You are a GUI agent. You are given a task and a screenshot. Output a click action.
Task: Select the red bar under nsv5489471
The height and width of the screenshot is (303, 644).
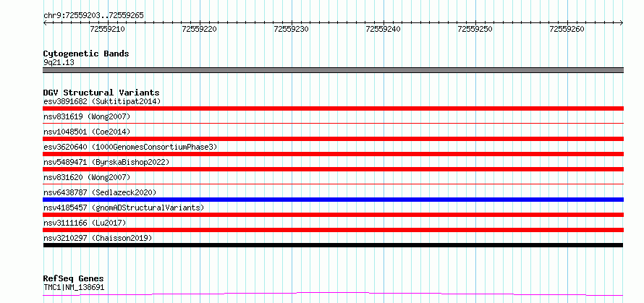click(x=333, y=169)
